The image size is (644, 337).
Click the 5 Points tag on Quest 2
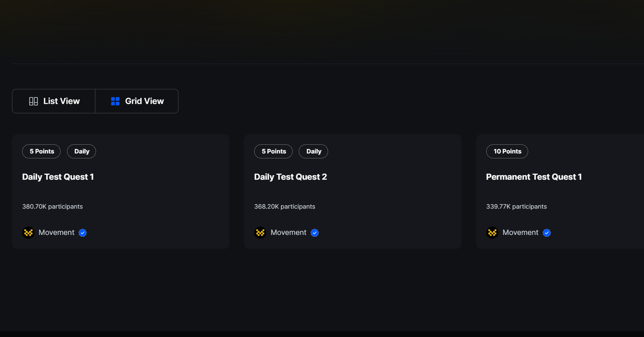[273, 151]
